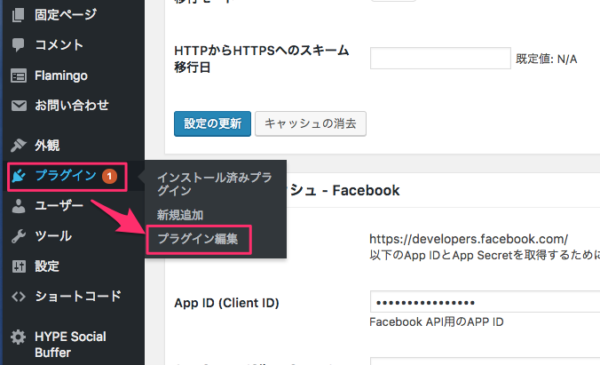Click the Flamingo sidebar icon
This screenshot has height=365, width=600.
(x=18, y=76)
